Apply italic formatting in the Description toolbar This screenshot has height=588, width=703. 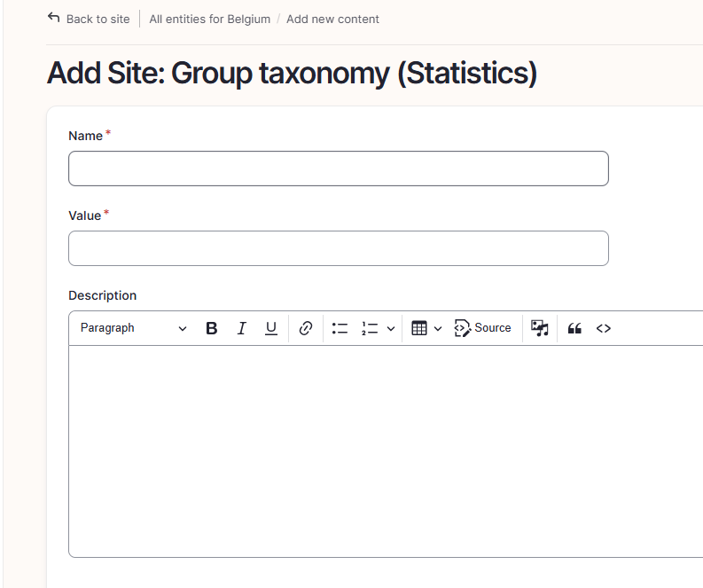click(x=241, y=328)
